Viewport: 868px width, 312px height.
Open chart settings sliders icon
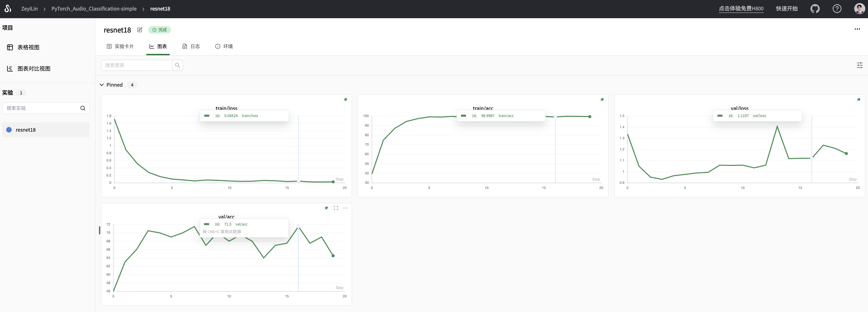pyautogui.click(x=860, y=65)
